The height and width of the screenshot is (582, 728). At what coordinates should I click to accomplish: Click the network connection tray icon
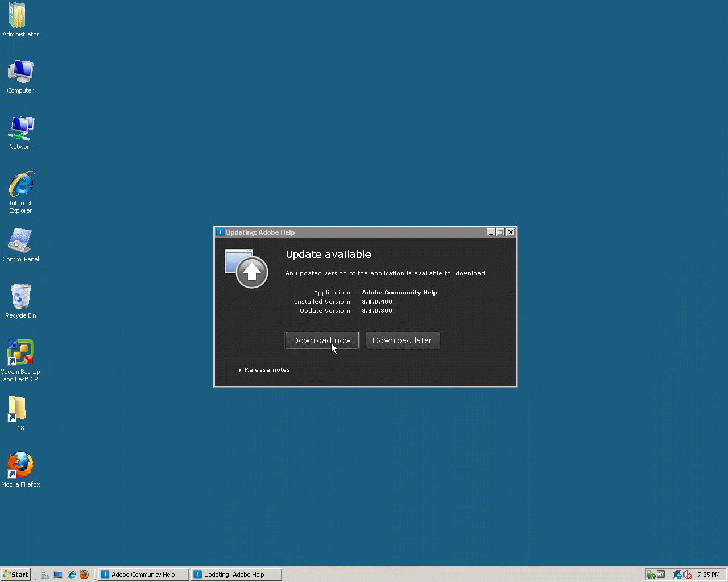[677, 575]
